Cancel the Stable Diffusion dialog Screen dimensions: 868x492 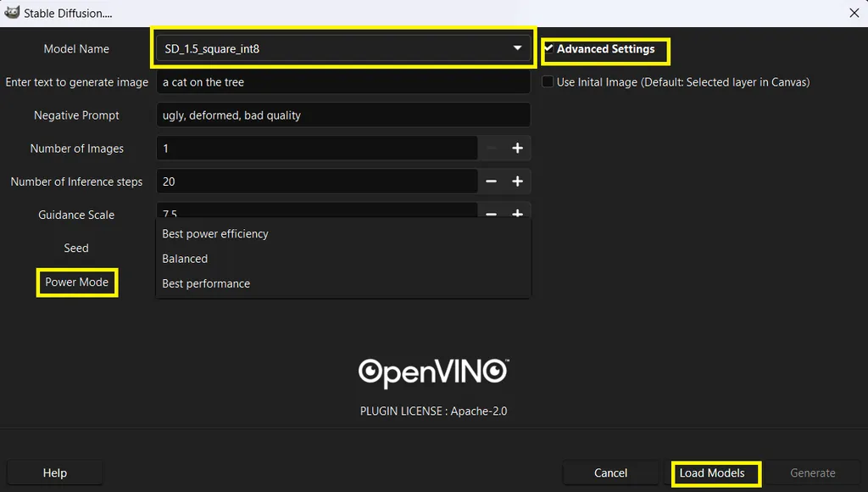point(610,472)
